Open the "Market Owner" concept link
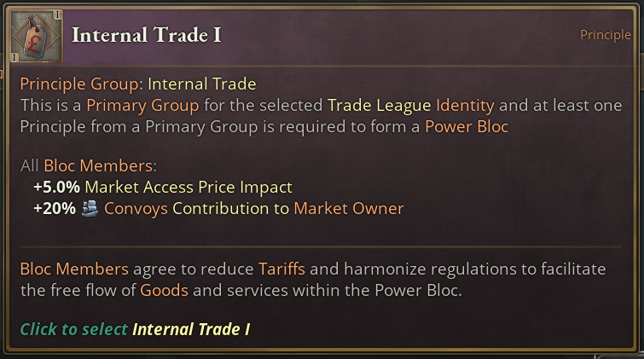644x359 pixels. [349, 208]
